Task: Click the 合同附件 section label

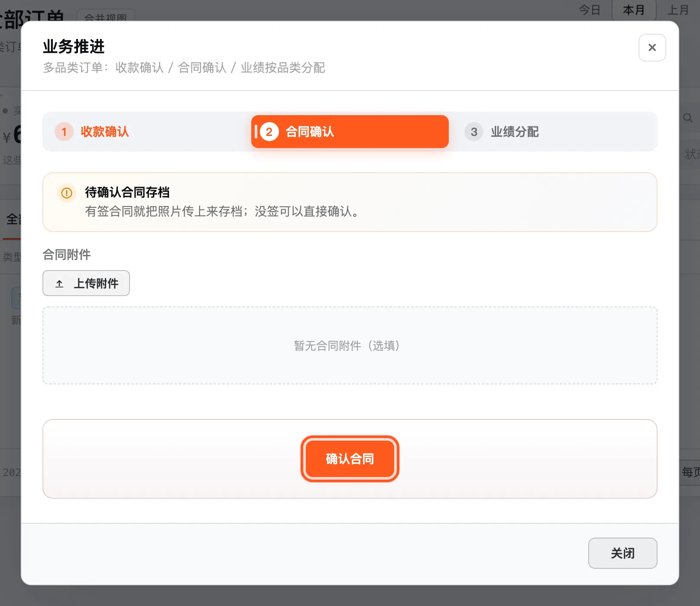Action: pyautogui.click(x=67, y=255)
